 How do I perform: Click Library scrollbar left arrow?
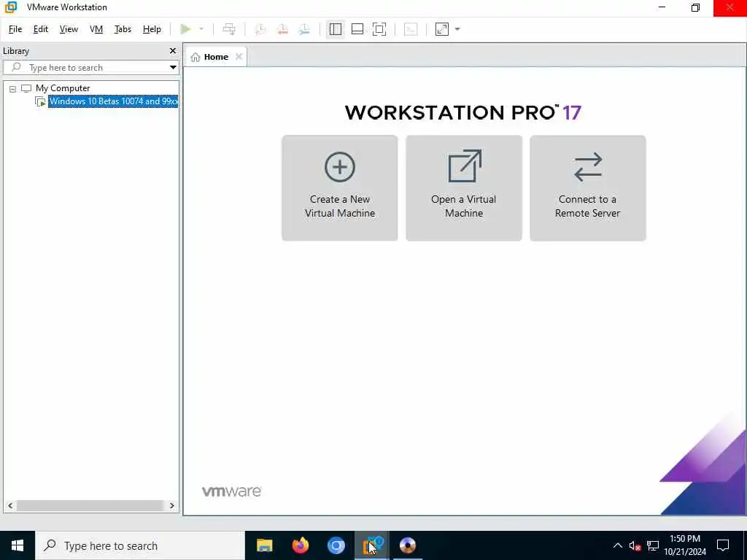(x=10, y=506)
